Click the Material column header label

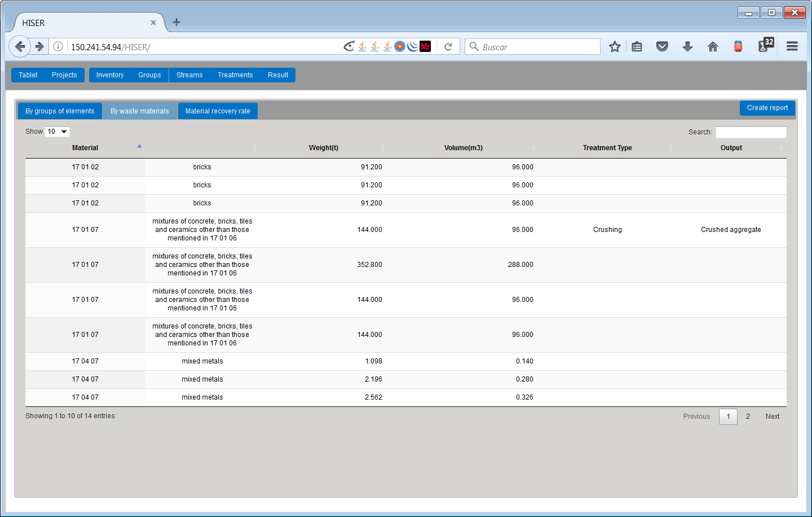[x=85, y=148]
